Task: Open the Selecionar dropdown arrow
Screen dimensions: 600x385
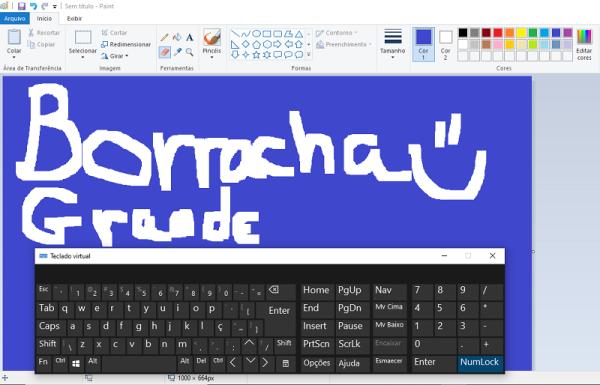Action: click(83, 57)
